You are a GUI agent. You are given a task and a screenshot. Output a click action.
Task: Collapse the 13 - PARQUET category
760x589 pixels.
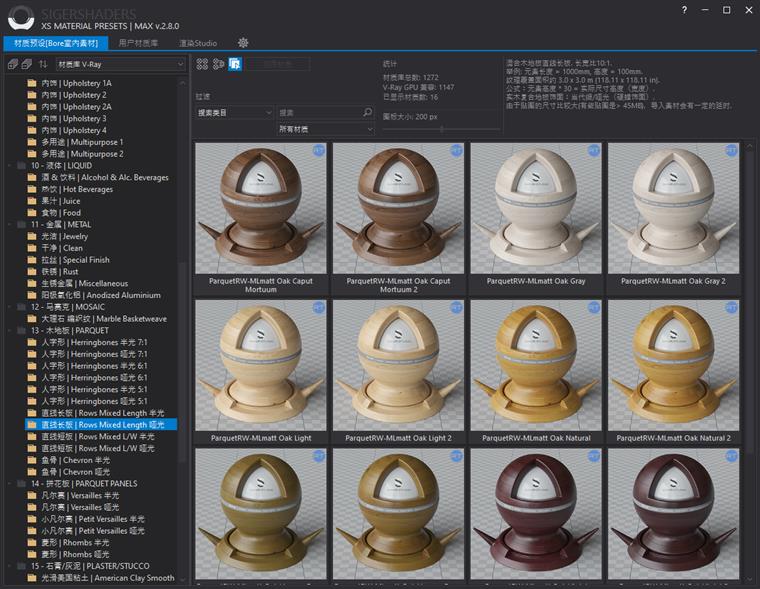(x=9, y=331)
